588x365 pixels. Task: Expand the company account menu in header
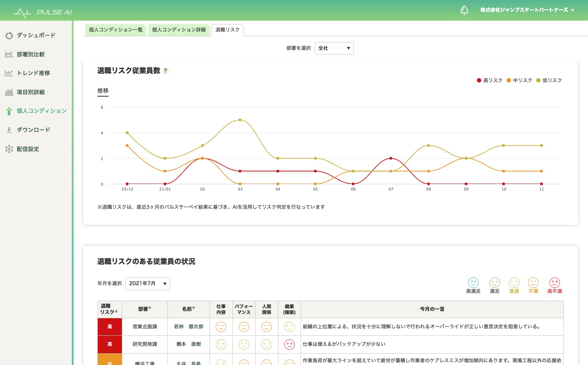tap(527, 10)
